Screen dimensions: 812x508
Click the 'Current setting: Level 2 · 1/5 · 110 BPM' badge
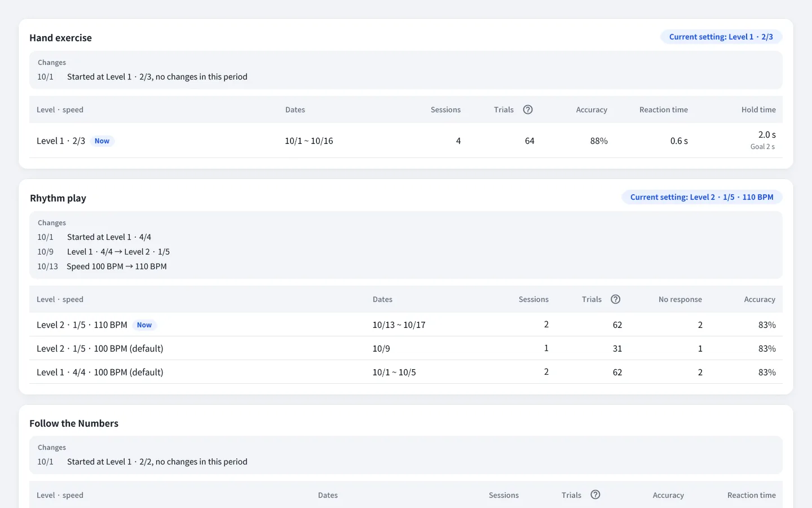(702, 197)
